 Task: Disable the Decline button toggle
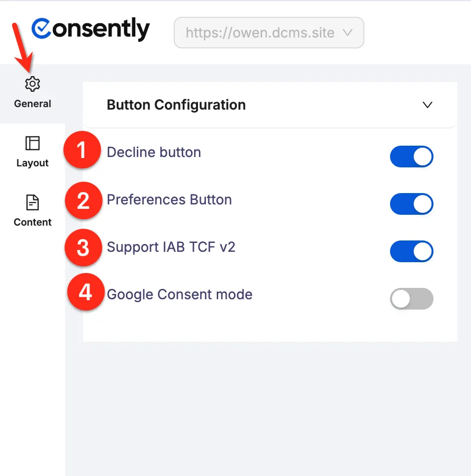pyautogui.click(x=411, y=157)
